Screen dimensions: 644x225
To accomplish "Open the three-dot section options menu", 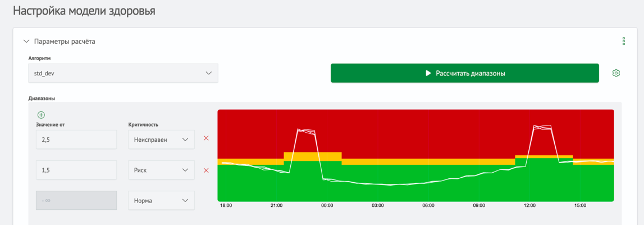I will coord(623,42).
